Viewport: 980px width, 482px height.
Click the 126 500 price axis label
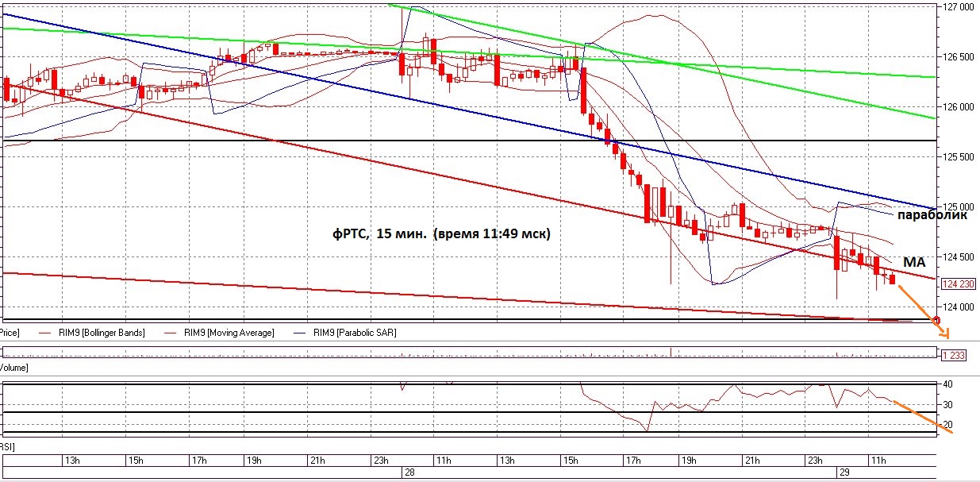(959, 57)
